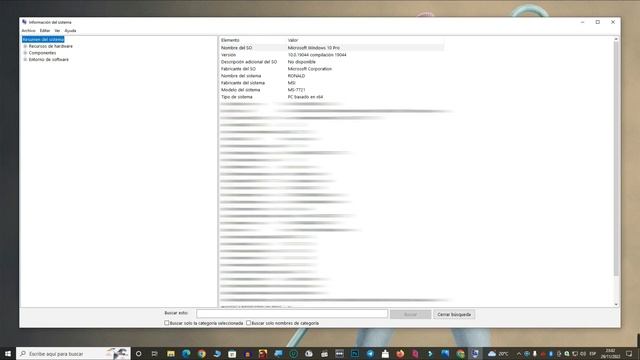640x360 pixels.
Task: Open the volume control in system tray
Action: [x=583, y=353]
